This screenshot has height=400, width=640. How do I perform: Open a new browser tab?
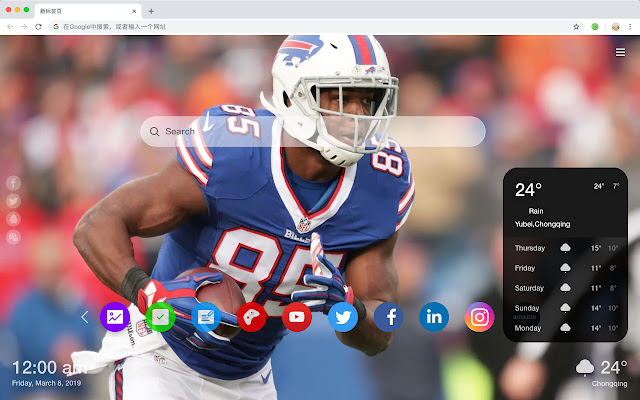[151, 11]
